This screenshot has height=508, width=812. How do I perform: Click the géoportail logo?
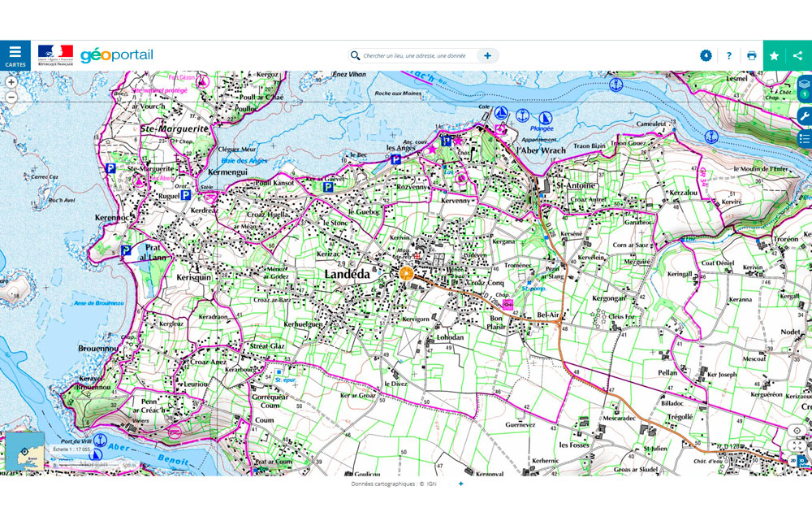[117, 55]
